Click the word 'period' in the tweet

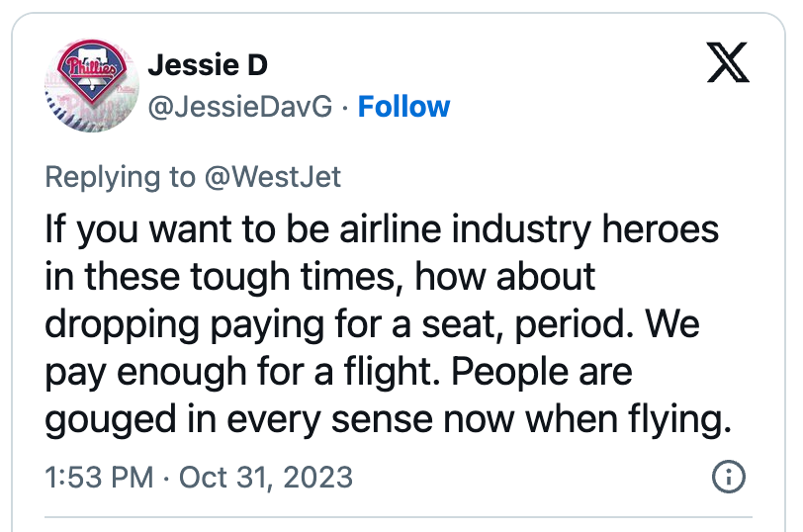tap(571, 325)
